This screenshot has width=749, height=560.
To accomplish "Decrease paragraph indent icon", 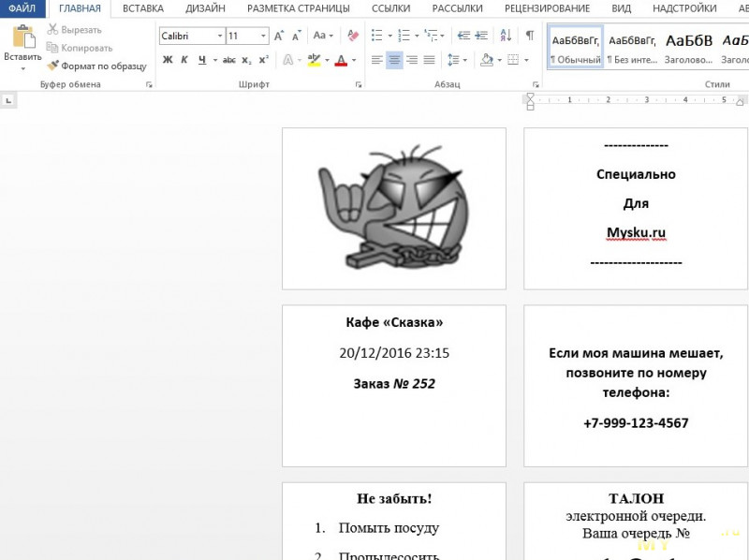I will pos(463,36).
